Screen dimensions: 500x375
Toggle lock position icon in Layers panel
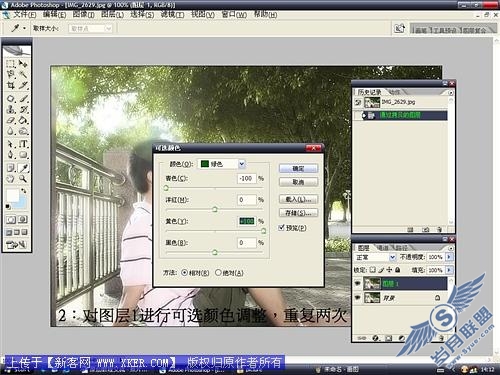click(x=389, y=270)
